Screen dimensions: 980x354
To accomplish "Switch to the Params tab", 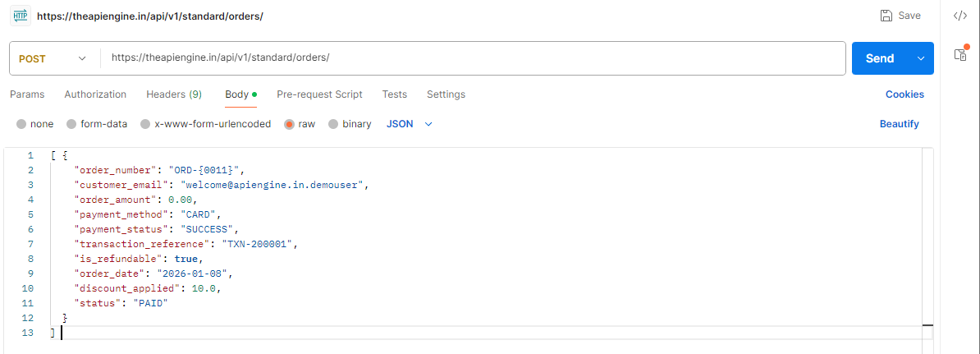I will tap(27, 94).
